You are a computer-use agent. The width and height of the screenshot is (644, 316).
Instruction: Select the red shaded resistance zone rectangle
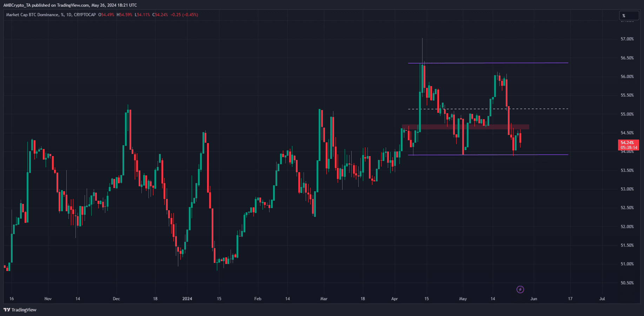465,127
